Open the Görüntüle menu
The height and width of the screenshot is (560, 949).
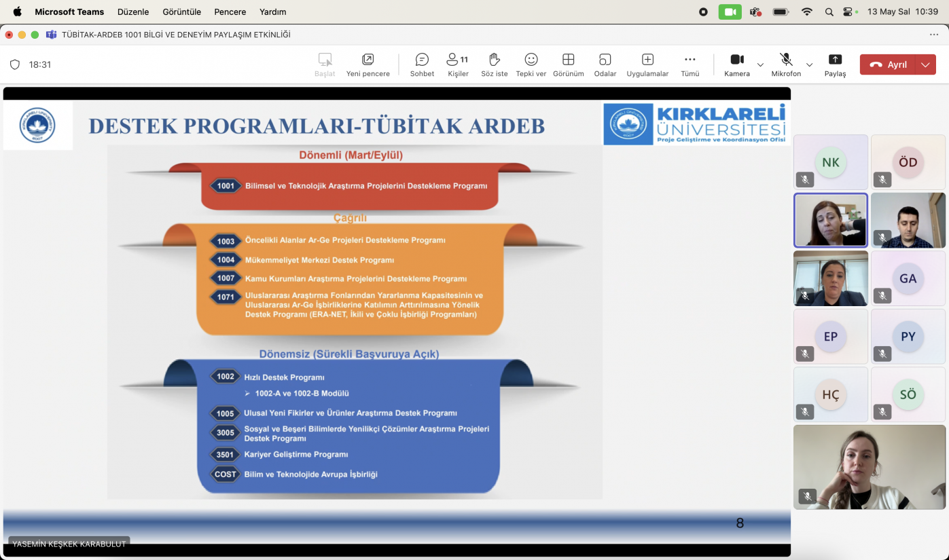click(182, 12)
